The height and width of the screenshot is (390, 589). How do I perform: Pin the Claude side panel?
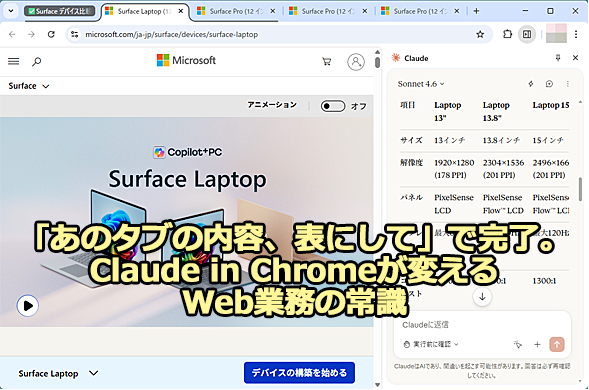pos(558,58)
